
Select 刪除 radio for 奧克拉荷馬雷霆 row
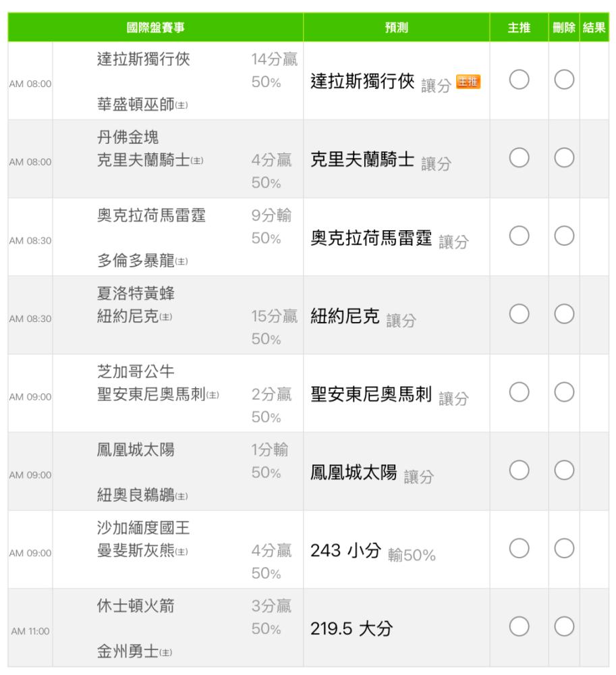click(x=564, y=236)
